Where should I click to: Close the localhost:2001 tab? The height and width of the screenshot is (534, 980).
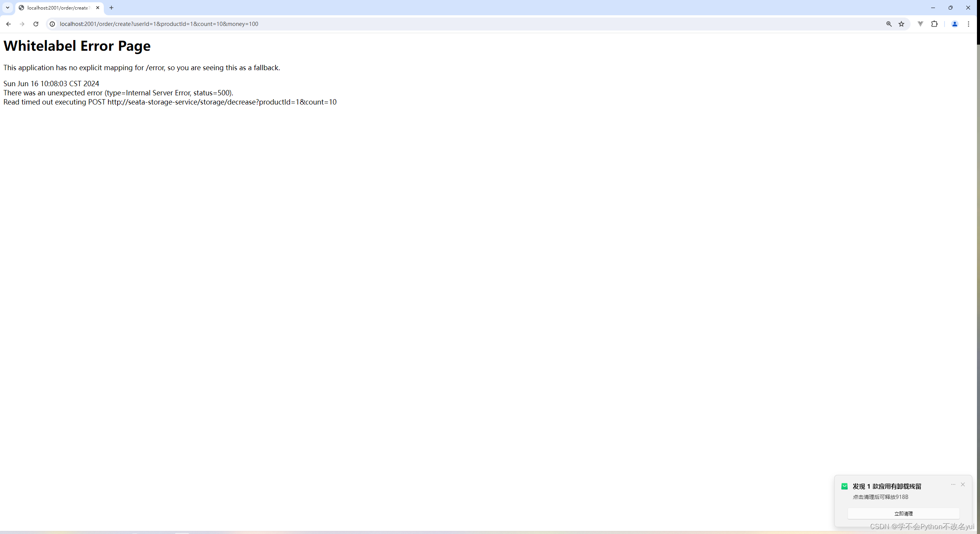click(x=98, y=8)
